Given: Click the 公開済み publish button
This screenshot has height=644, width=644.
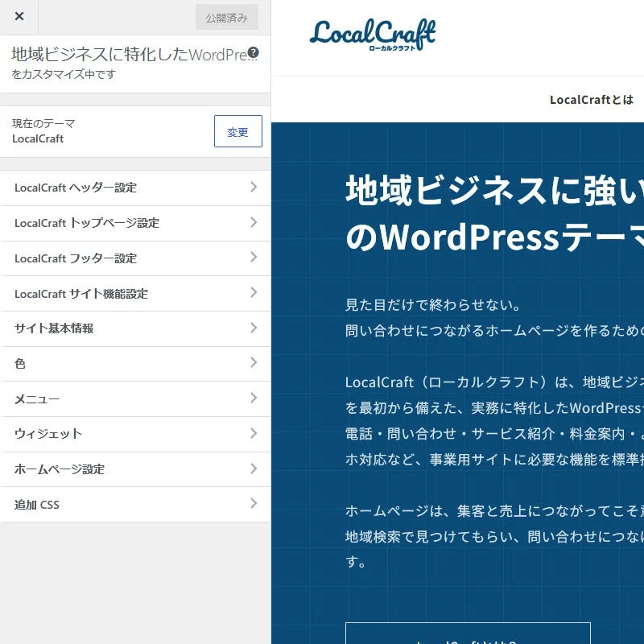Looking at the screenshot, I should click(x=227, y=17).
